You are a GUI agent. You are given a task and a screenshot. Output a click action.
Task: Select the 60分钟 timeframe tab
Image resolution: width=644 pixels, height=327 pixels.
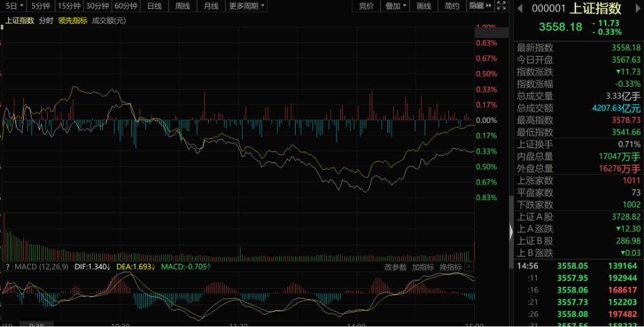click(x=126, y=6)
